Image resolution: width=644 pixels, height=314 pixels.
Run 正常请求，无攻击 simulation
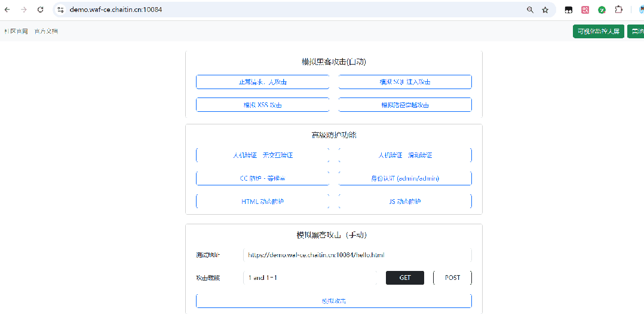[262, 82]
